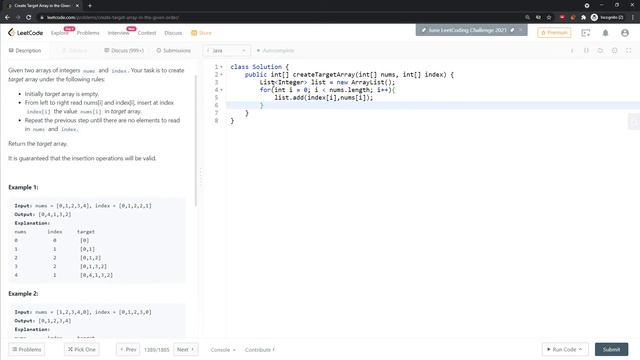Go to the Prev problem
This screenshot has height=360, width=640.
coord(128,349)
